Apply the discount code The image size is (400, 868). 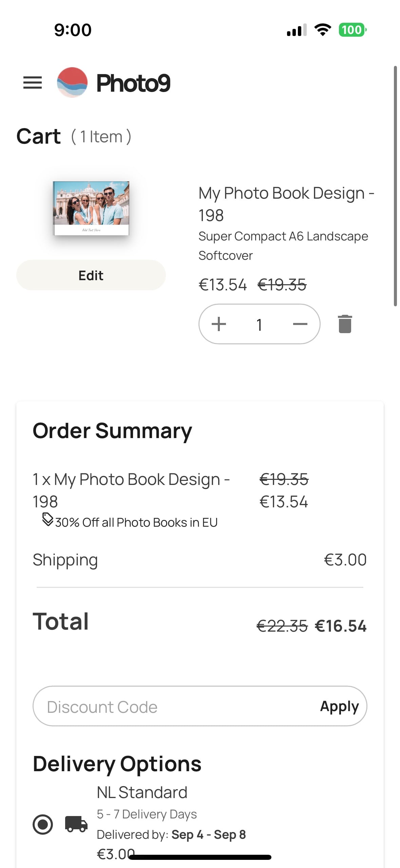tap(339, 706)
